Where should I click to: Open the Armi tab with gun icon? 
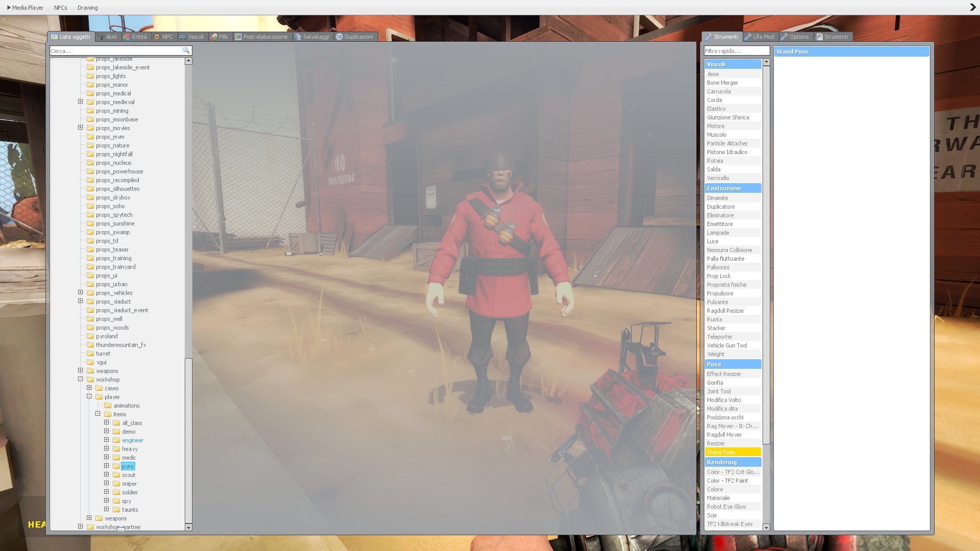[x=108, y=37]
